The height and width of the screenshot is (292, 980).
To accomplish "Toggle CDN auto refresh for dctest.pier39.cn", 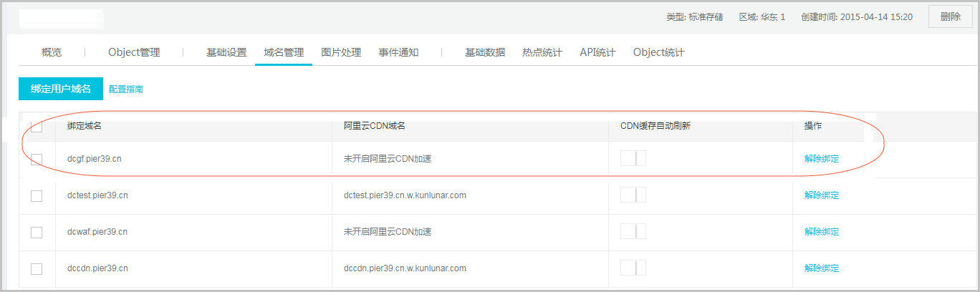I will 633,195.
